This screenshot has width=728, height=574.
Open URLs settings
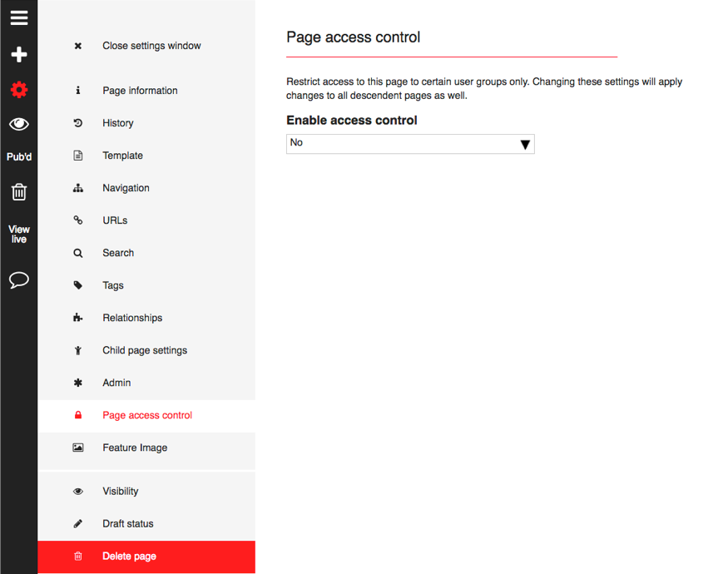115,220
